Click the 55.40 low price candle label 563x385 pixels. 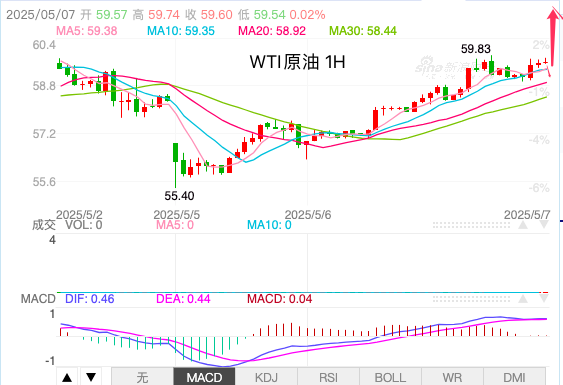[x=179, y=196]
